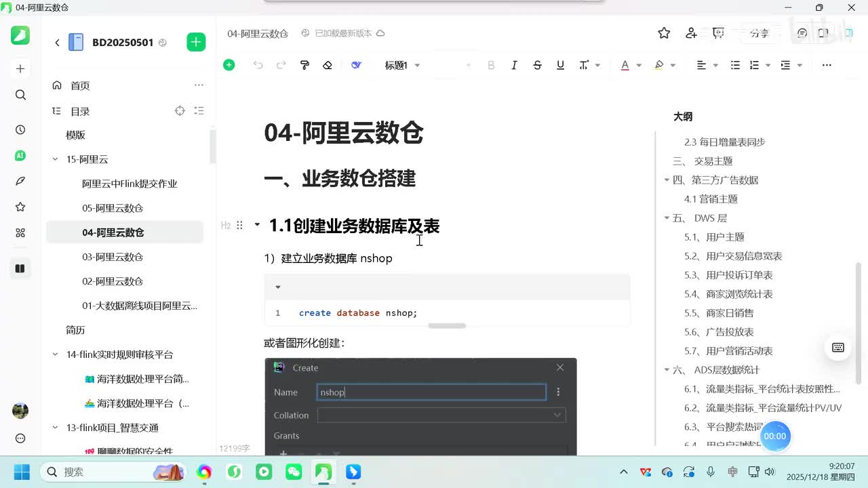Open the Yuque home logo
868x488 pixels.
tap(20, 35)
